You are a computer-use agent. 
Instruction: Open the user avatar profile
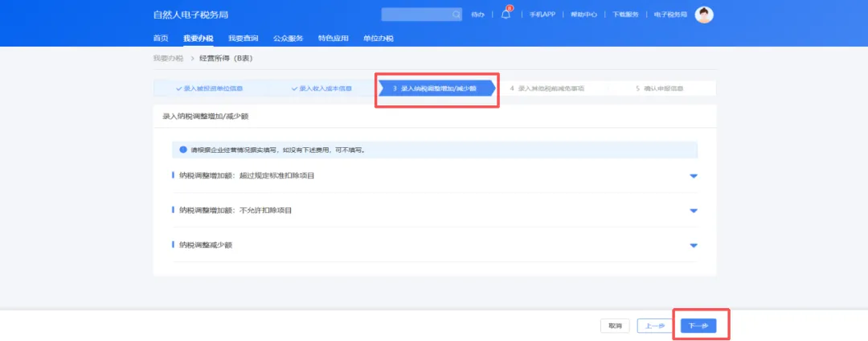[x=703, y=14]
